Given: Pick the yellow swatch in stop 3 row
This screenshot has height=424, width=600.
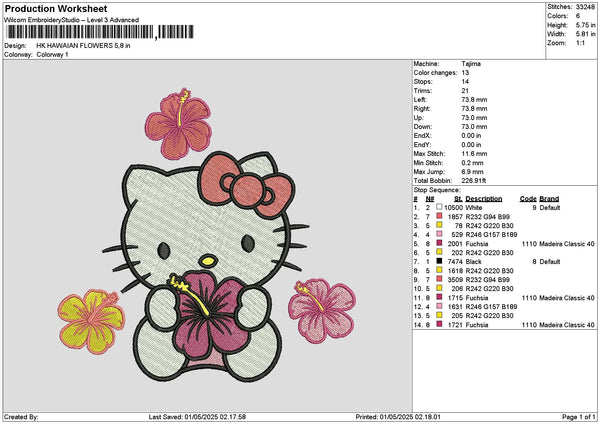Looking at the screenshot, I should click(x=439, y=225).
